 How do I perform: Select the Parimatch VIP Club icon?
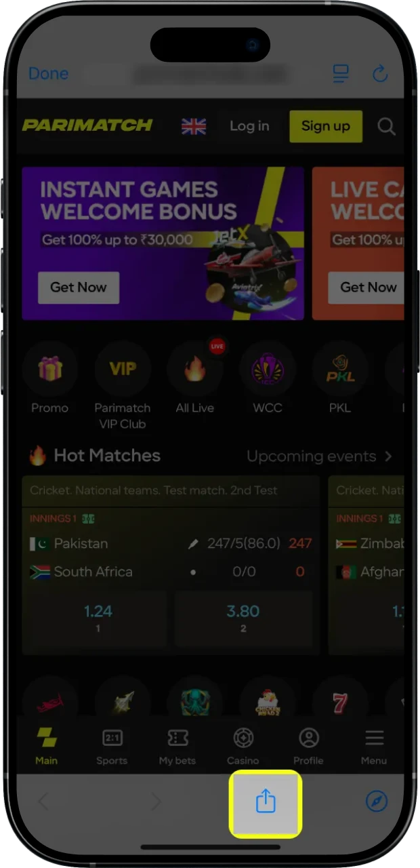(x=123, y=369)
